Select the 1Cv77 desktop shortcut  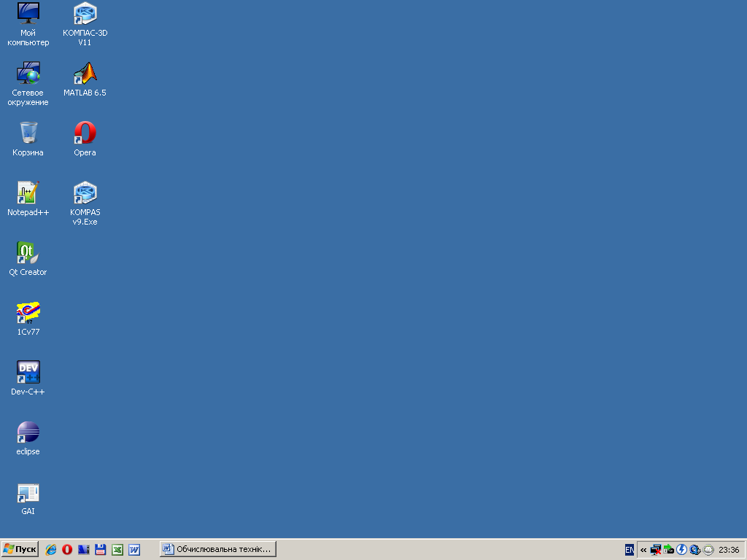click(x=28, y=318)
